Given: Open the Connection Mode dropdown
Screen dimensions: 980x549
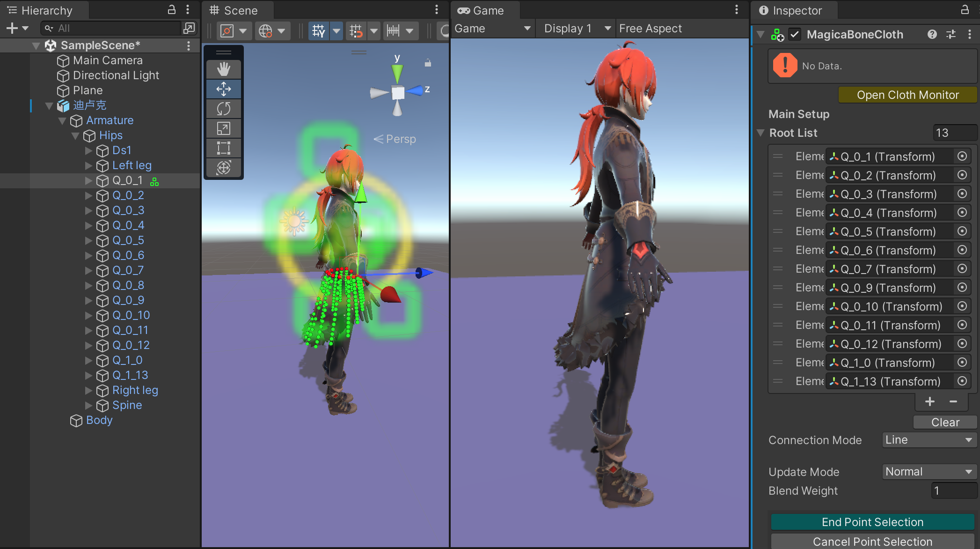Looking at the screenshot, I should (929, 440).
